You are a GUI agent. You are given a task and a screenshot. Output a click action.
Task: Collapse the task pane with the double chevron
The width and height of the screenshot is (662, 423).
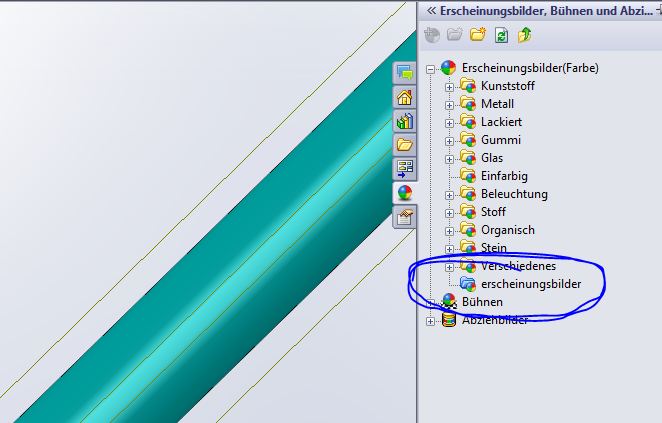point(431,11)
